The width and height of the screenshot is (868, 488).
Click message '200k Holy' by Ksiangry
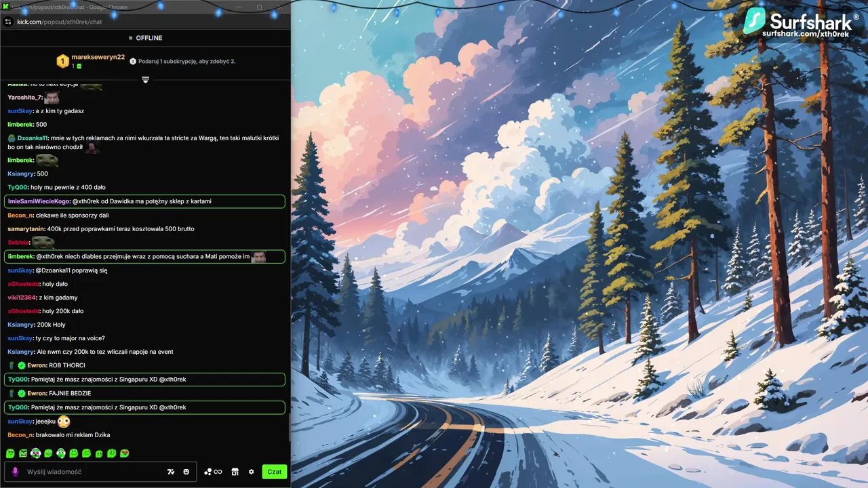[x=51, y=325]
